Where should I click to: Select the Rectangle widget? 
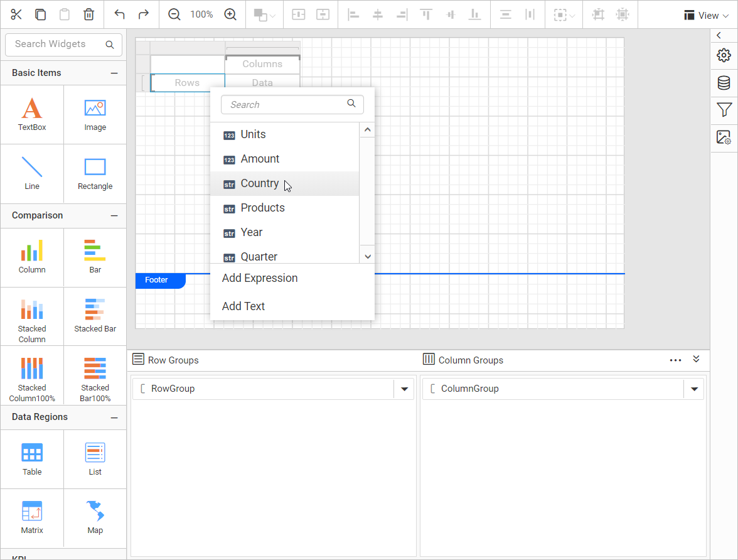(95, 173)
